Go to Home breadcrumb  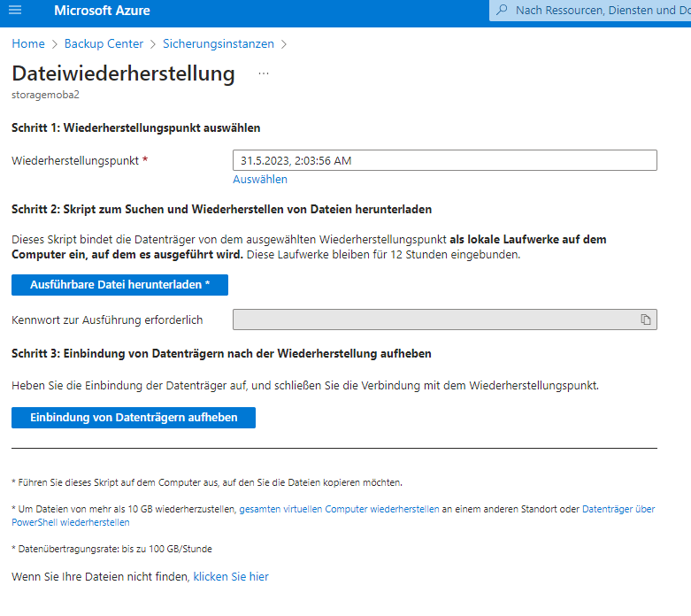coord(28,43)
